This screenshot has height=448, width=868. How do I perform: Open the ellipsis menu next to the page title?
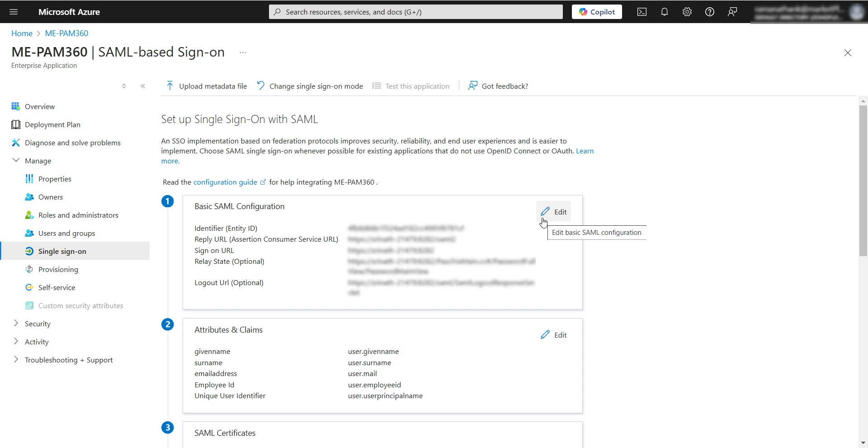tap(243, 52)
